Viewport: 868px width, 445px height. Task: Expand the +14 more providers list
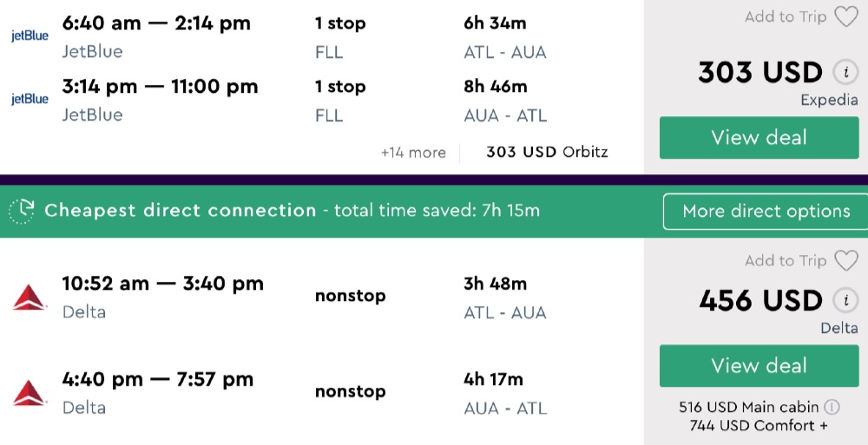[x=413, y=153]
